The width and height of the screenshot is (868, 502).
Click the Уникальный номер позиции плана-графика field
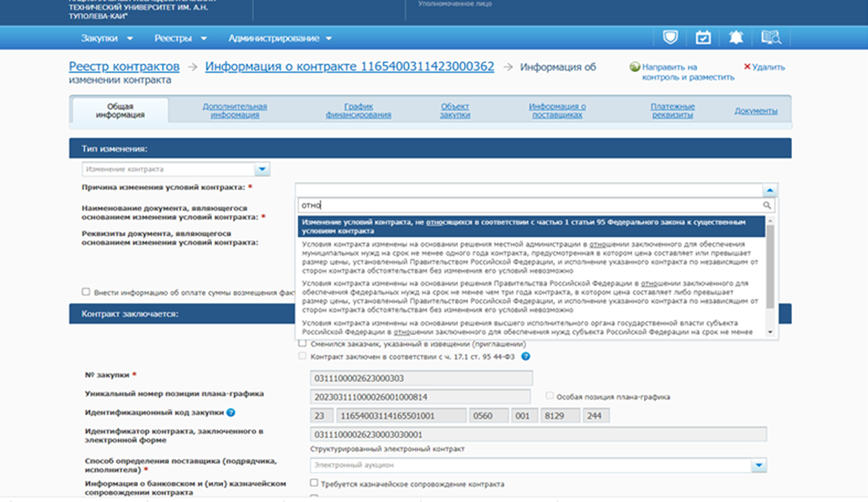(x=420, y=397)
